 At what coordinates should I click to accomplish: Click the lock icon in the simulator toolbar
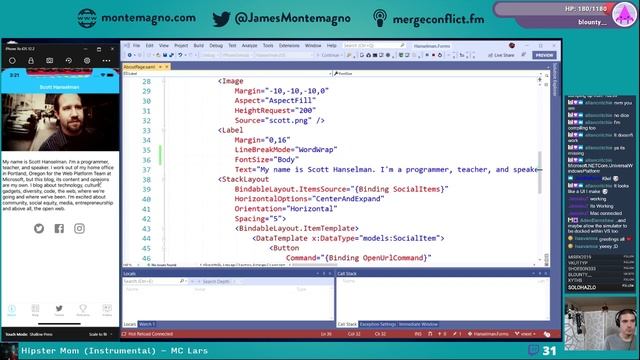pyautogui.click(x=31, y=61)
